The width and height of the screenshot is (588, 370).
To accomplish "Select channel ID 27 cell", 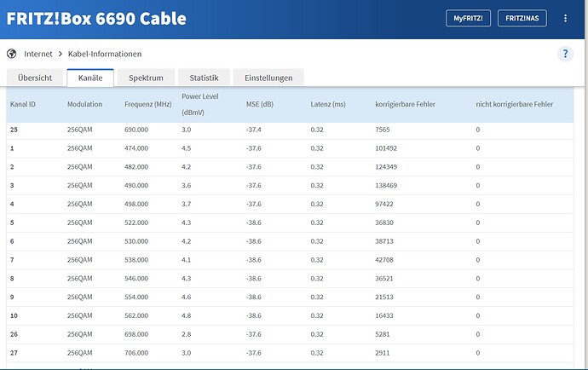I will [14, 353].
